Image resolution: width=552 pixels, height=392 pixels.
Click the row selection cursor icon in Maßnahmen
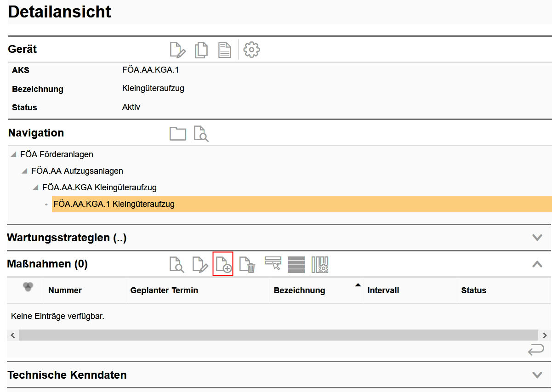click(x=273, y=263)
